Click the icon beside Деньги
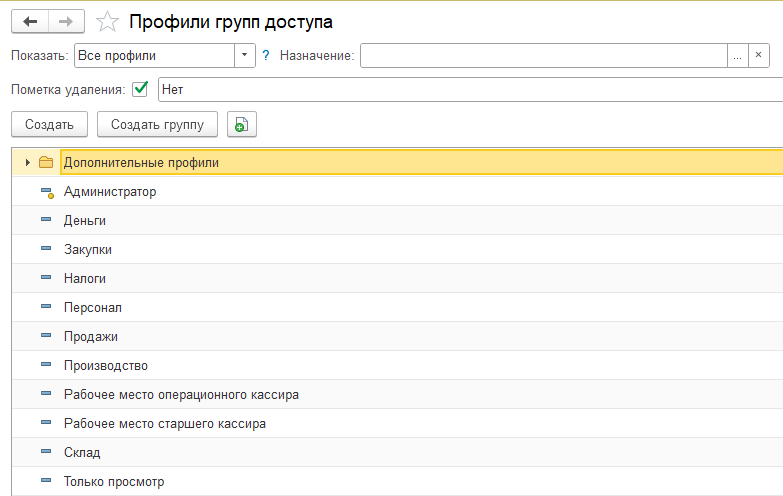 pos(46,219)
